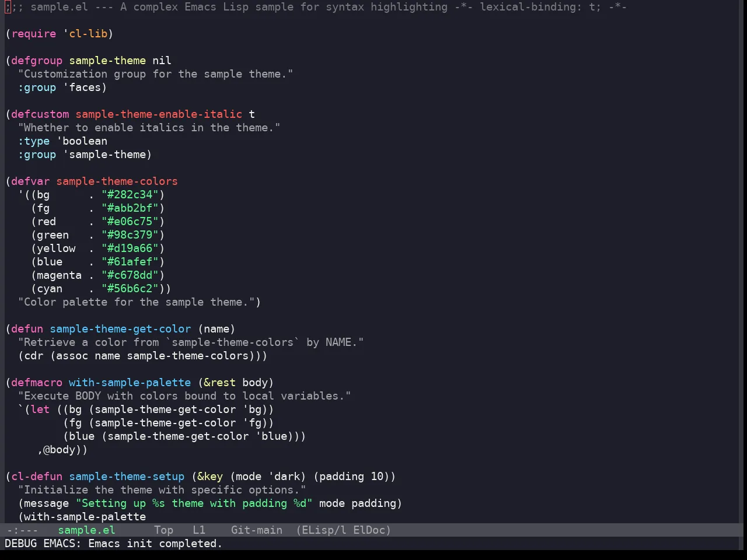Click with-sample-palette in the defmacro line
The height and width of the screenshot is (560, 747).
pos(130,382)
